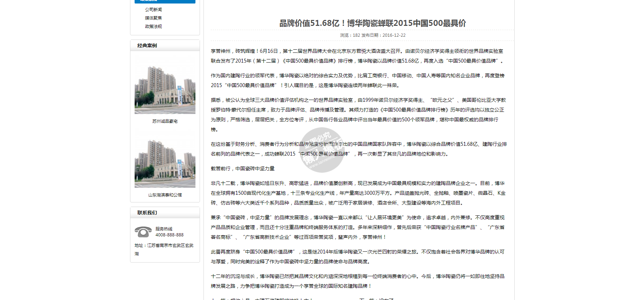Click the telephone icon in contact panel
This screenshot has width=644, height=300.
pyautogui.click(x=143, y=232)
